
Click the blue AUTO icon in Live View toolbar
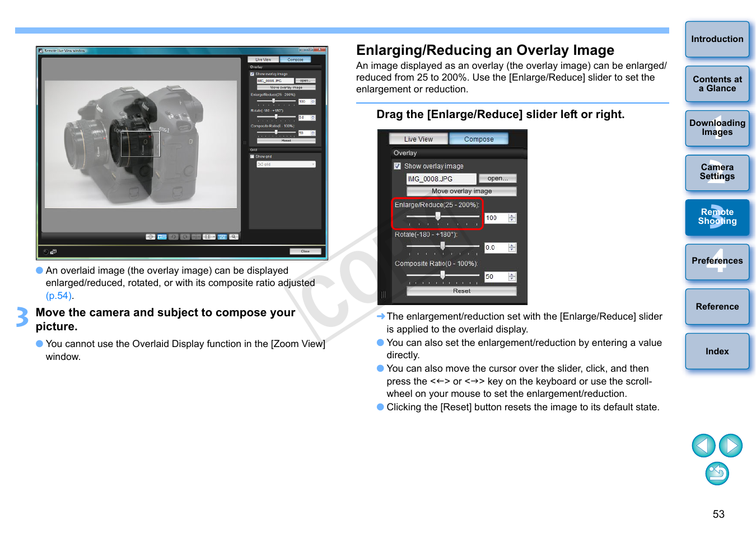pos(162,237)
